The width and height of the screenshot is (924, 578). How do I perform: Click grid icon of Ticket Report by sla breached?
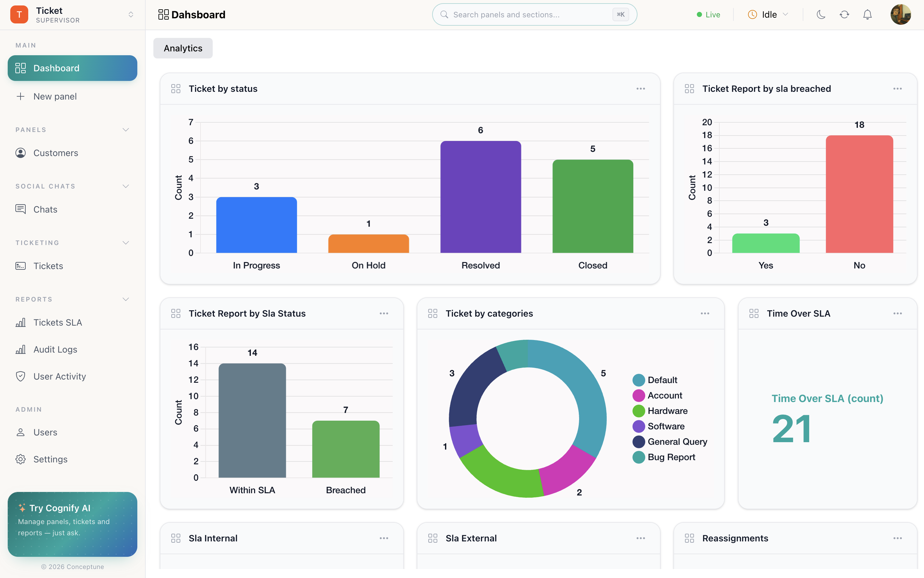pos(689,89)
